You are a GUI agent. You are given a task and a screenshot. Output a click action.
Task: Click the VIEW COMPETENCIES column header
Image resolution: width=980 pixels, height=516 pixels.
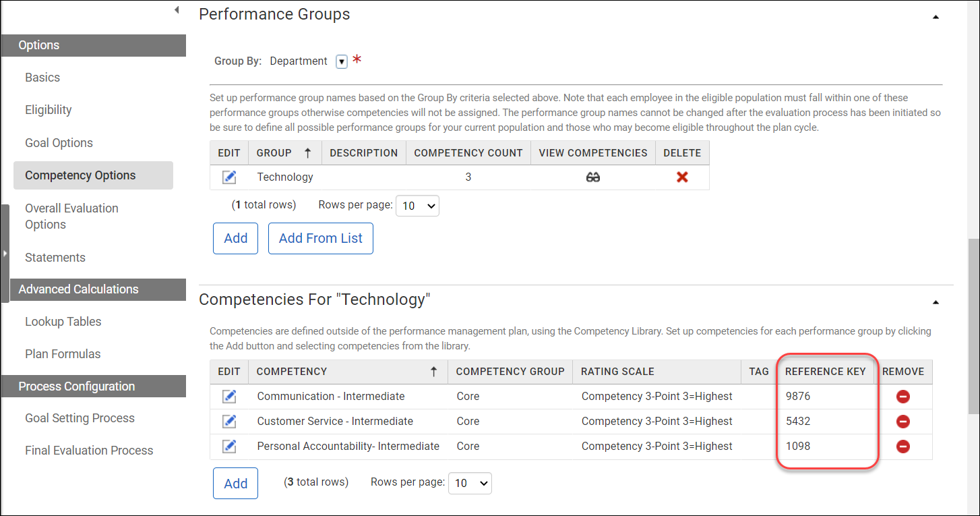coord(593,153)
